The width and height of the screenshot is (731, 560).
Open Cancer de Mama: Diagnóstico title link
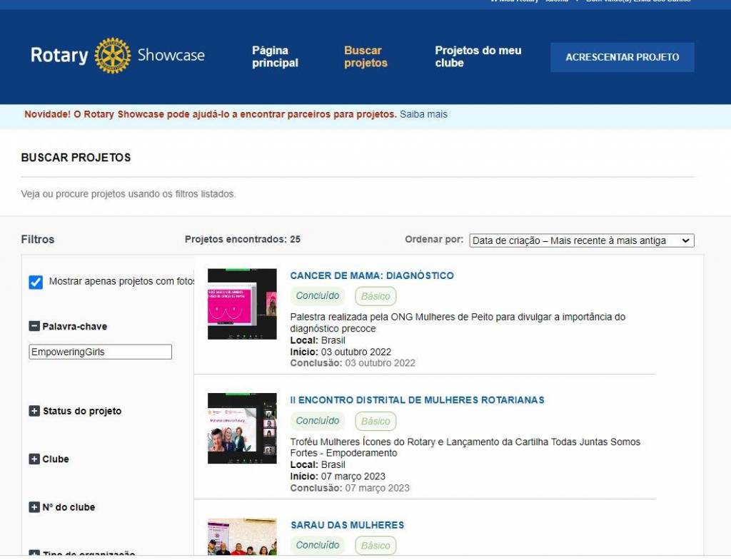click(371, 275)
